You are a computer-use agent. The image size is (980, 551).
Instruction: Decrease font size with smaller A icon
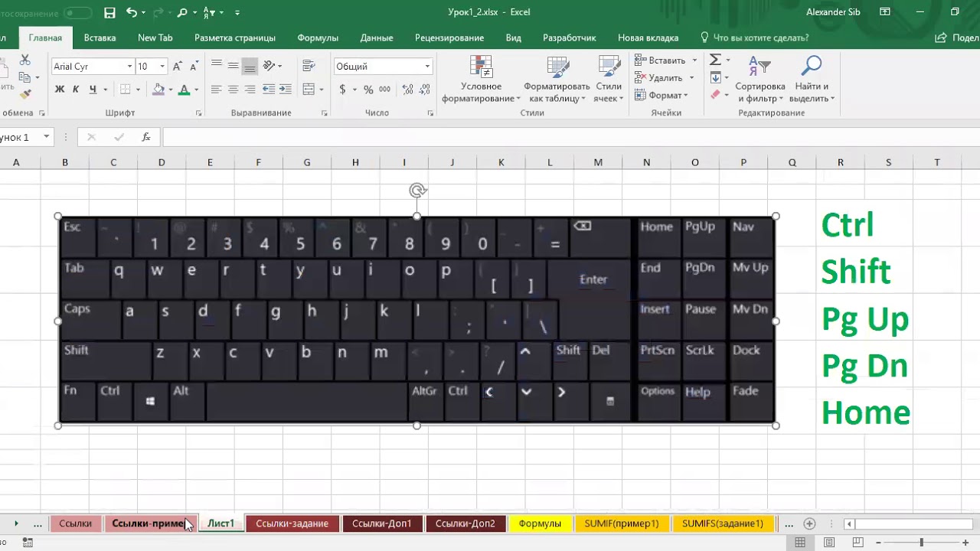[x=194, y=67]
